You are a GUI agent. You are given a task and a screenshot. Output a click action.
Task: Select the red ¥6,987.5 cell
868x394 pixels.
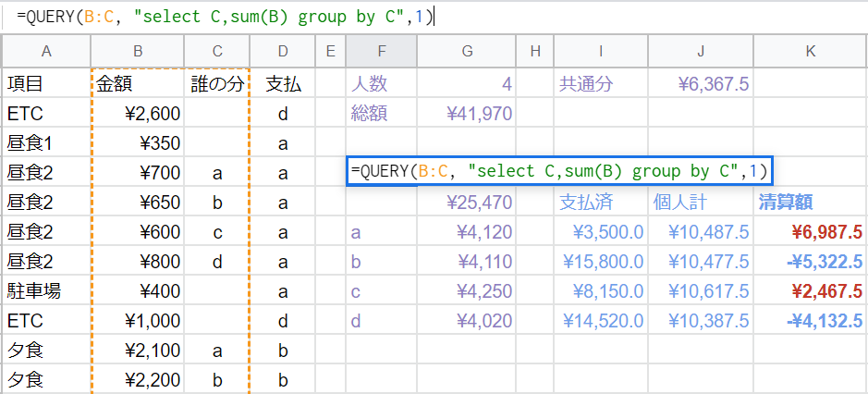(x=811, y=232)
